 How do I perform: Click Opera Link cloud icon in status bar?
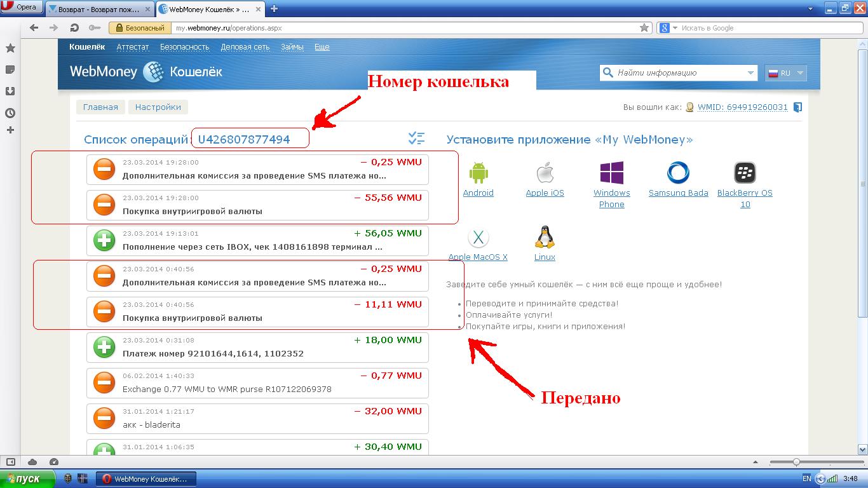32,462
